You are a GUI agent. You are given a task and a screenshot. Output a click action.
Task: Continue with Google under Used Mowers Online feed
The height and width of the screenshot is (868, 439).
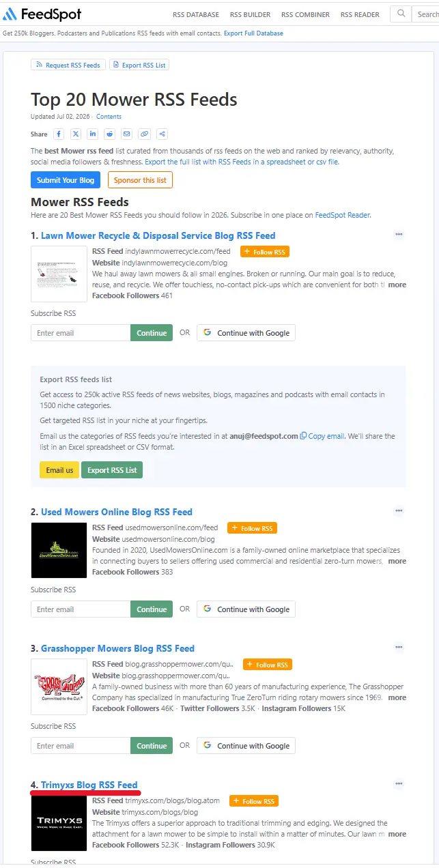pyautogui.click(x=246, y=609)
